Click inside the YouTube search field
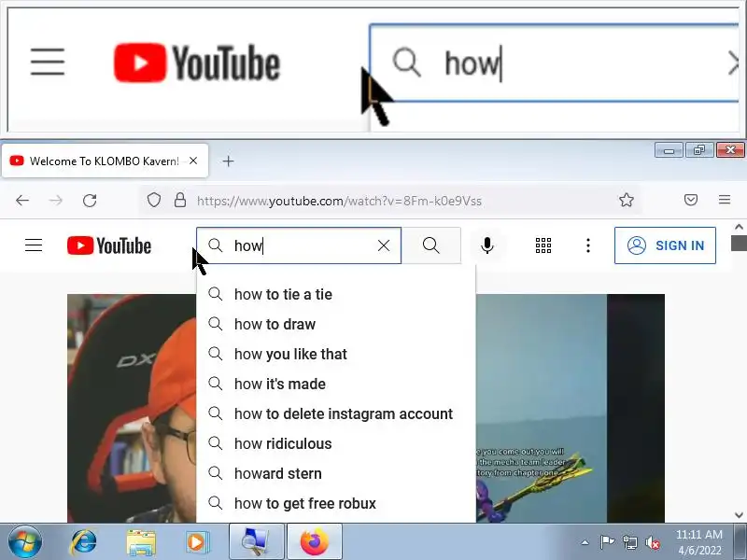Image resolution: width=747 pixels, height=560 pixels. click(299, 245)
